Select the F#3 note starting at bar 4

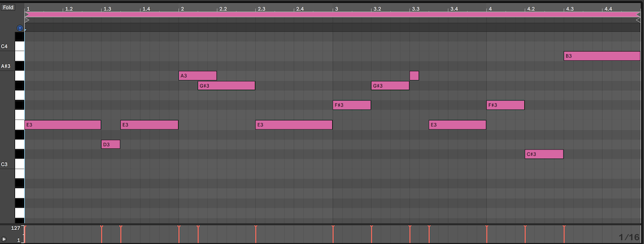point(505,105)
